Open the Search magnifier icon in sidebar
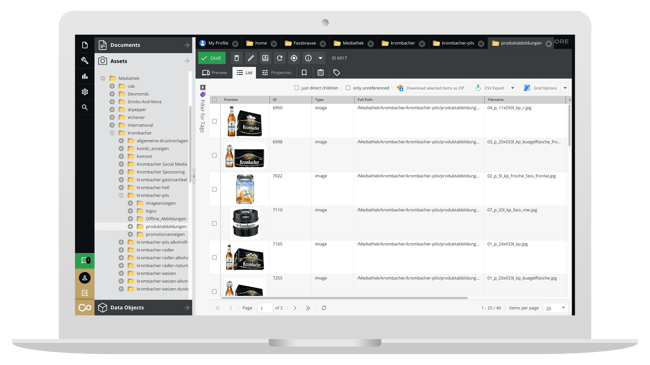The width and height of the screenshot is (650, 365). [85, 107]
